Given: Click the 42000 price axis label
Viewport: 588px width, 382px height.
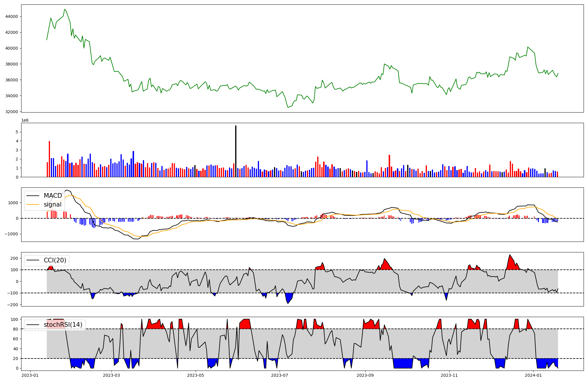Looking at the screenshot, I should [x=12, y=33].
